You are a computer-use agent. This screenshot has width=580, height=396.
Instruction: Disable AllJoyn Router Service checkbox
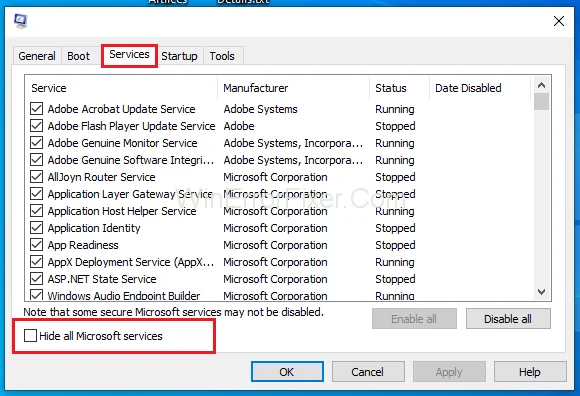(x=36, y=177)
